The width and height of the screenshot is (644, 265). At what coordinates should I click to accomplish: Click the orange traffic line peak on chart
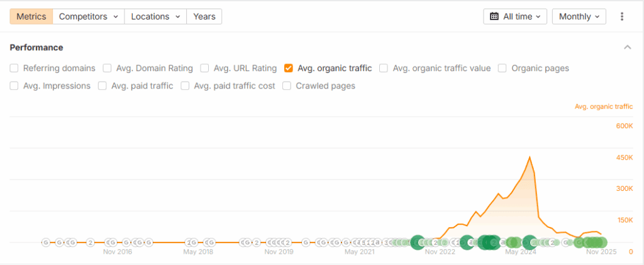pos(530,157)
